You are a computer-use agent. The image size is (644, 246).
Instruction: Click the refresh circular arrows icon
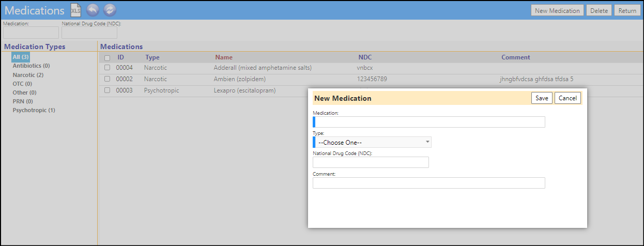pos(110,10)
